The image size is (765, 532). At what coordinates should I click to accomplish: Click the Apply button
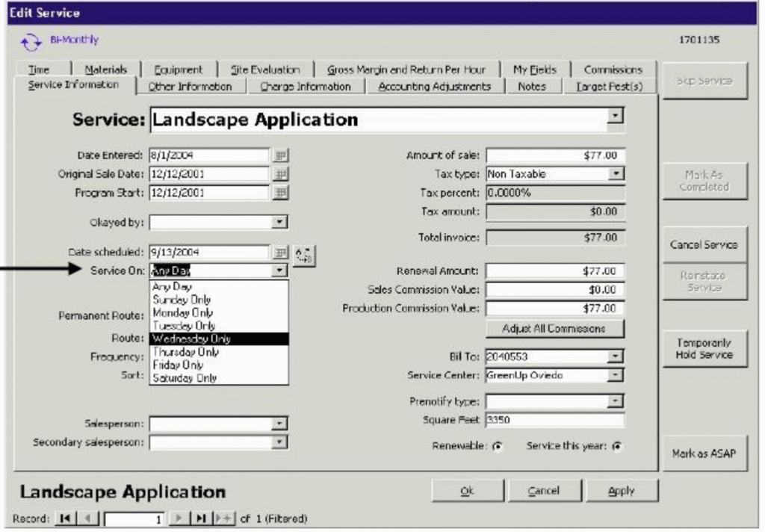click(622, 491)
